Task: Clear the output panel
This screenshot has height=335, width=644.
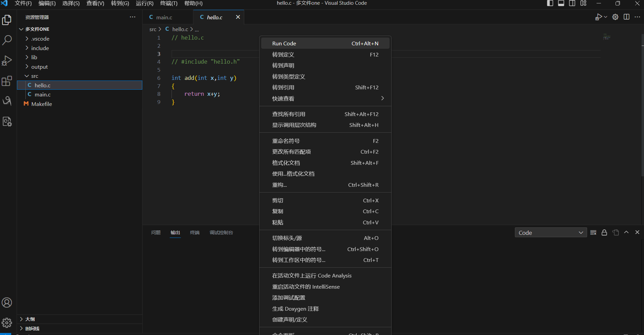Action: (x=593, y=232)
